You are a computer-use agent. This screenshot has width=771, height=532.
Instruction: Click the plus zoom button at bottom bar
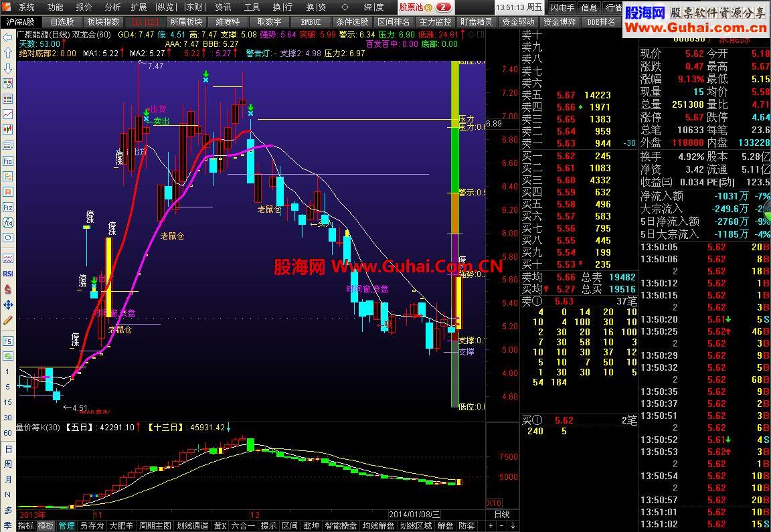point(490,525)
